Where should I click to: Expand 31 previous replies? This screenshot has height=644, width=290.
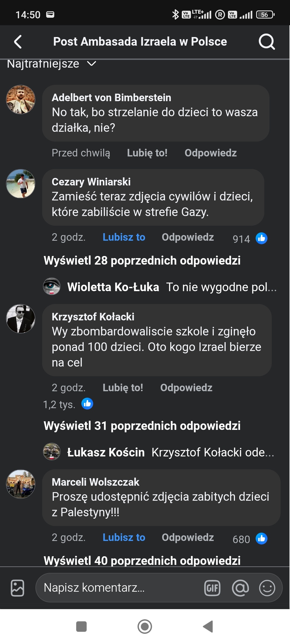142,426
